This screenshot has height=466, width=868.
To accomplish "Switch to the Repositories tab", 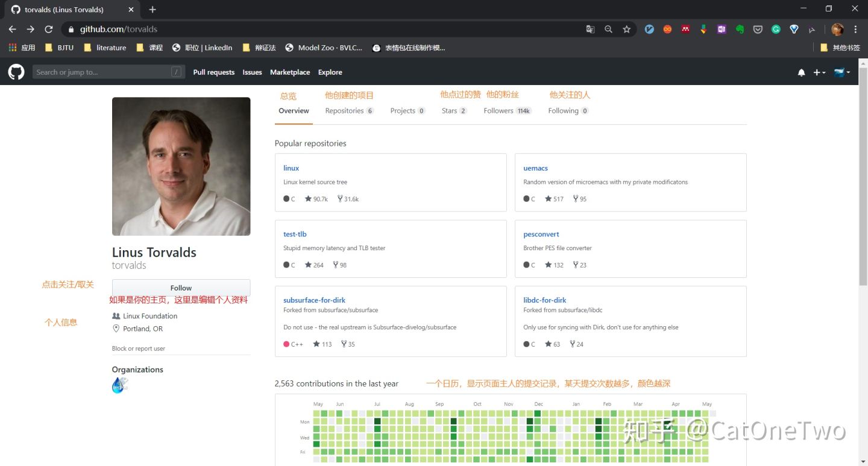I will pyautogui.click(x=350, y=111).
